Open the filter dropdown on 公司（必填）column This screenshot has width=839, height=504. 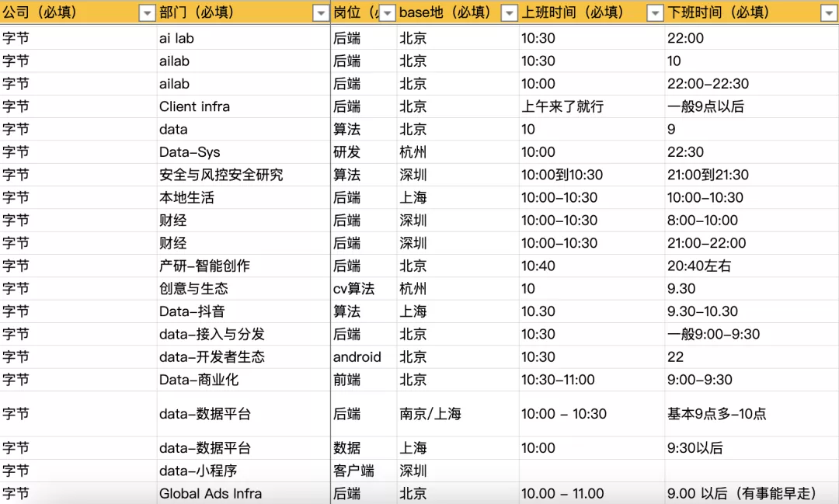pyautogui.click(x=146, y=12)
